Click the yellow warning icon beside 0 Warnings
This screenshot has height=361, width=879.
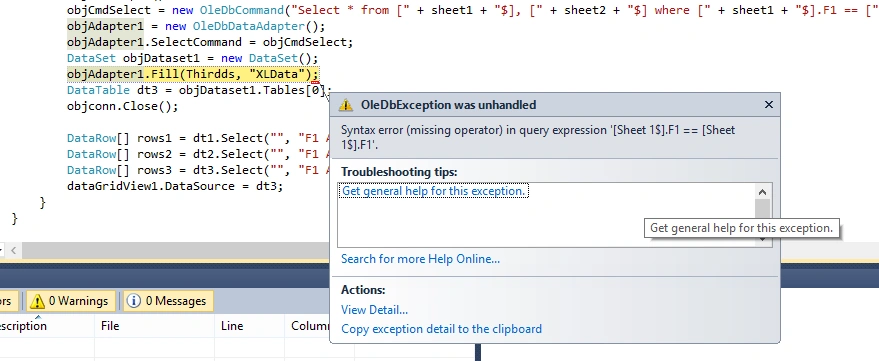37,301
